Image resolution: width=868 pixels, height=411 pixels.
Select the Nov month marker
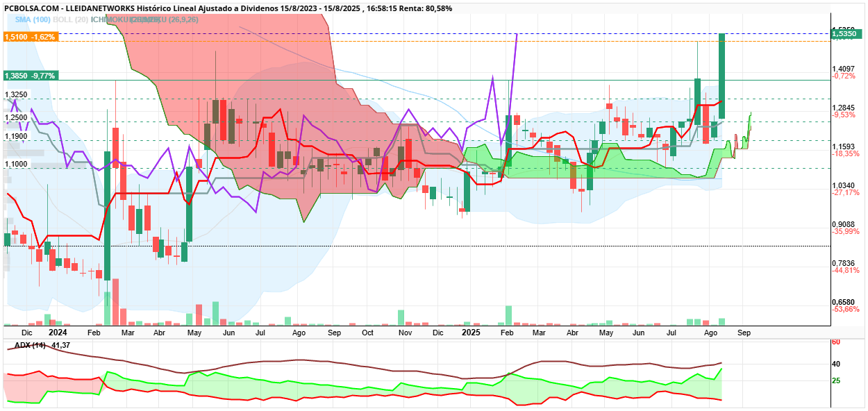pyautogui.click(x=406, y=333)
